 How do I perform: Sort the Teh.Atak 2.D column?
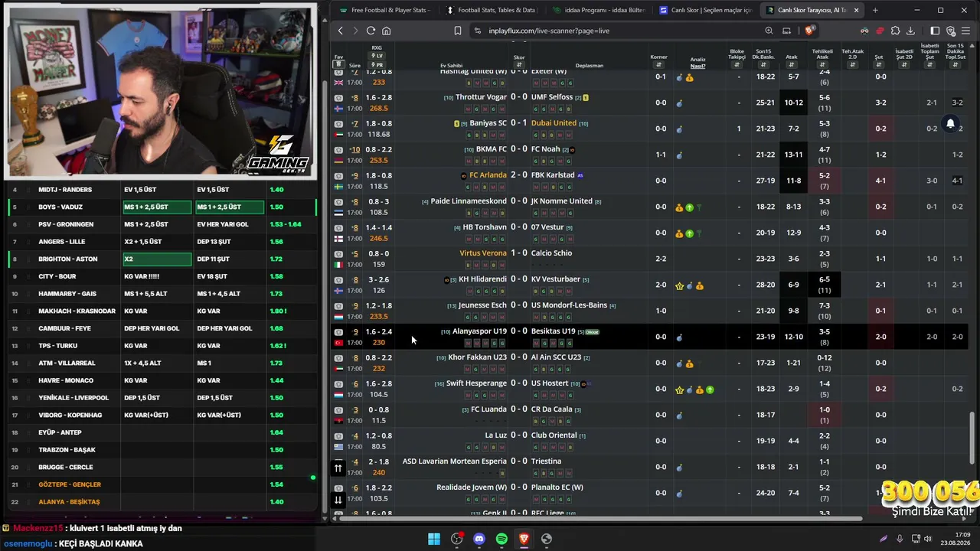[x=852, y=65]
